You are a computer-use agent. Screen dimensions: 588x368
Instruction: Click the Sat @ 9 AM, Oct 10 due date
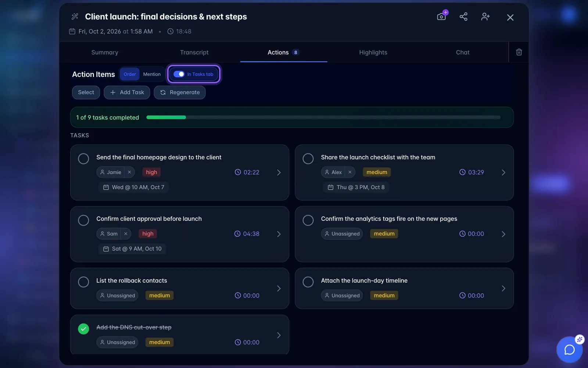[132, 249]
